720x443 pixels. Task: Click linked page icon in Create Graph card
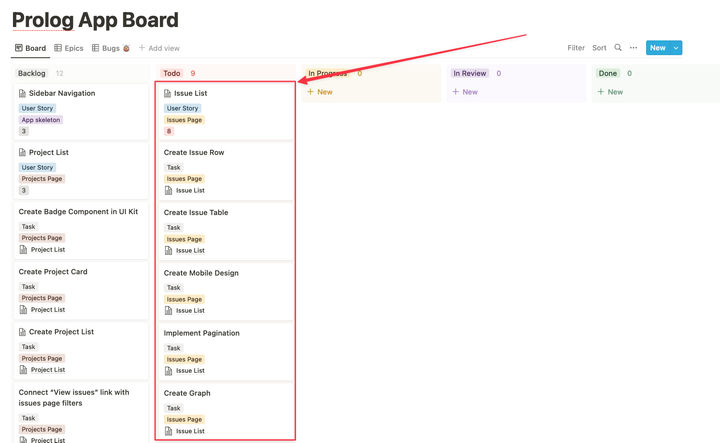[x=169, y=431]
